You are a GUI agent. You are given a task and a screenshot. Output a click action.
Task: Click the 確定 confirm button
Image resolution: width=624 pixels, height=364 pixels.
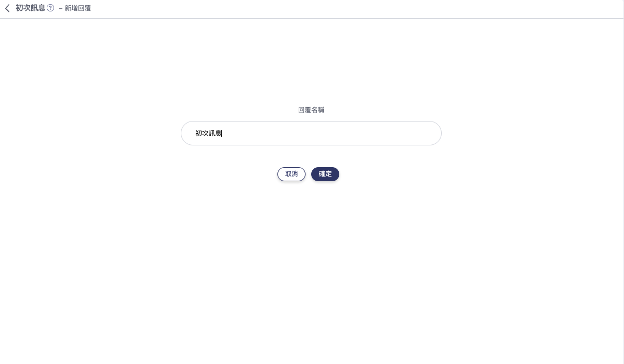pos(325,174)
